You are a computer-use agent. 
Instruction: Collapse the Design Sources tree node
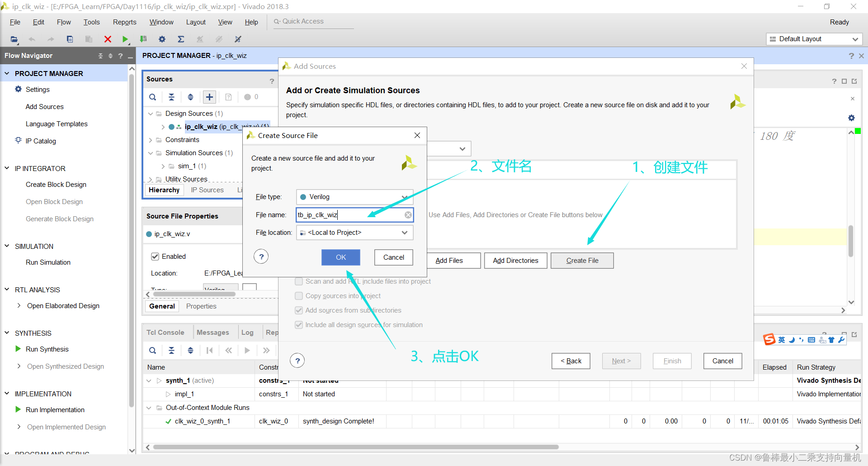(x=151, y=114)
